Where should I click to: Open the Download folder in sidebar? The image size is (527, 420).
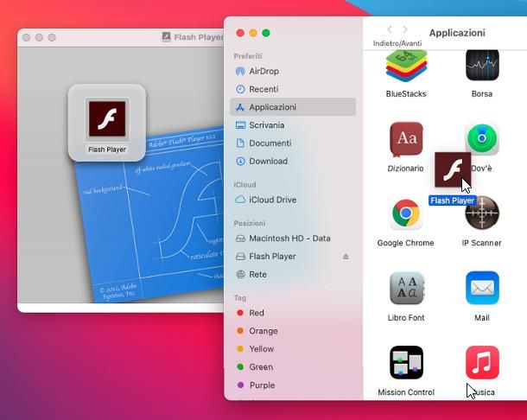(268, 161)
